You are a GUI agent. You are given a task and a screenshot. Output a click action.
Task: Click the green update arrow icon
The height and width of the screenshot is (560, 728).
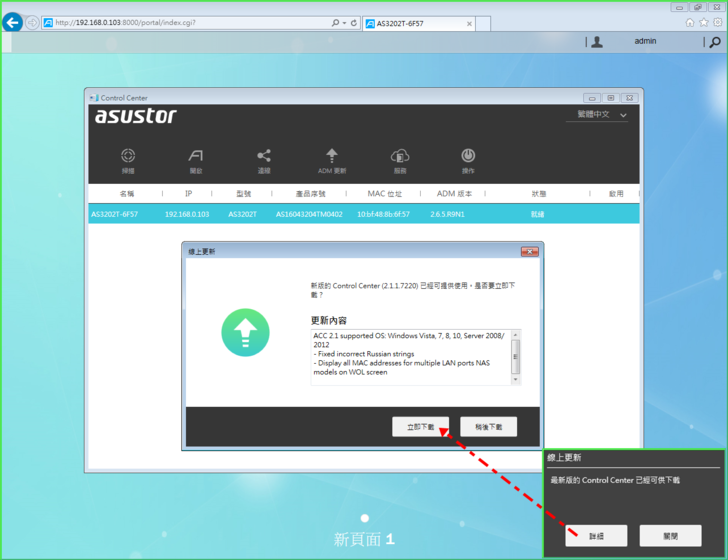(245, 333)
